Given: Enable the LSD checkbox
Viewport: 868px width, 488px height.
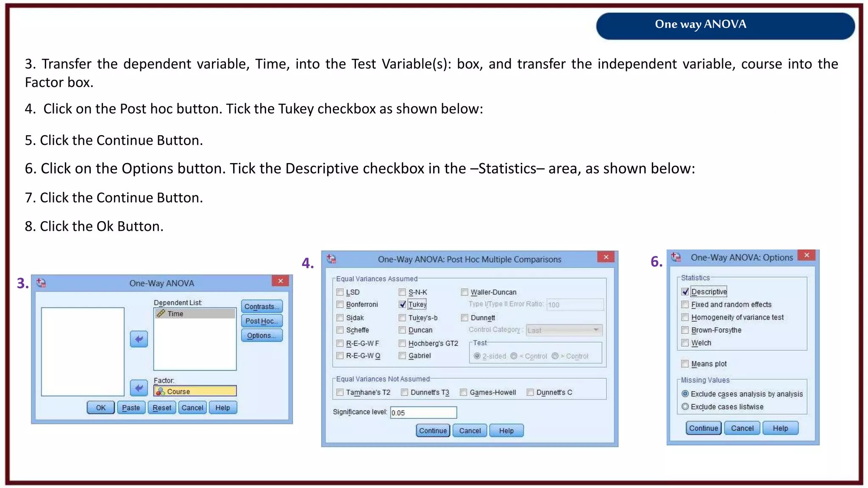Looking at the screenshot, I should (x=340, y=292).
